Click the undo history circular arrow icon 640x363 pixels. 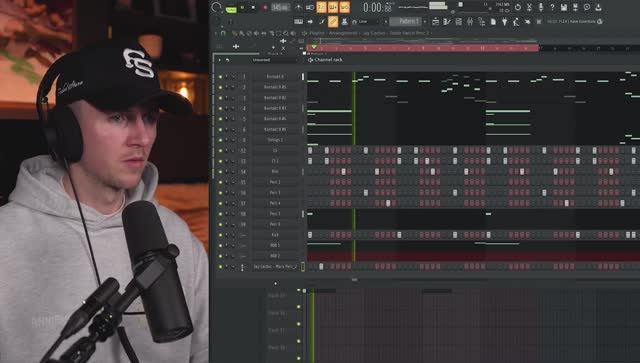(518, 7)
